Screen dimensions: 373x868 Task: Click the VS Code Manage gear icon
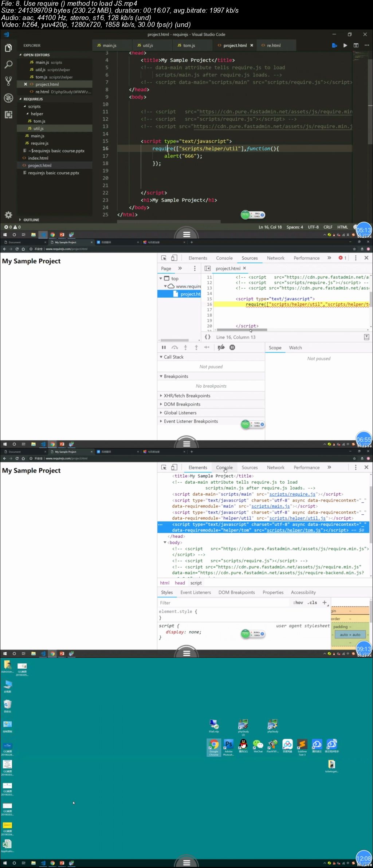(8, 215)
